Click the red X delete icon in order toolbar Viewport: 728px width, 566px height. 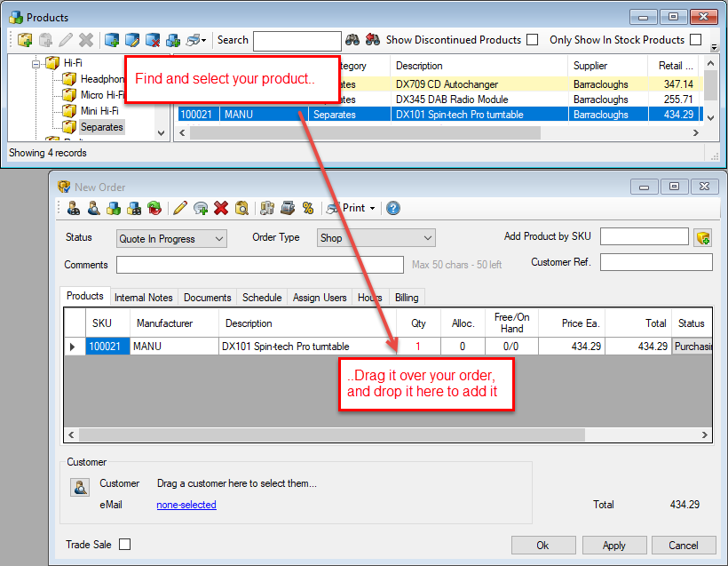click(x=221, y=208)
